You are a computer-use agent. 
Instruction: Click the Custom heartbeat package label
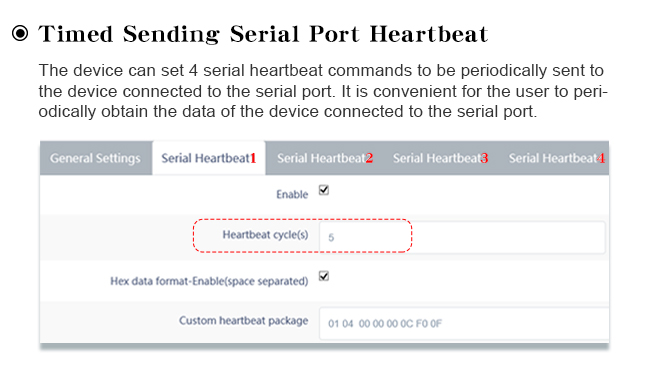coord(243,321)
